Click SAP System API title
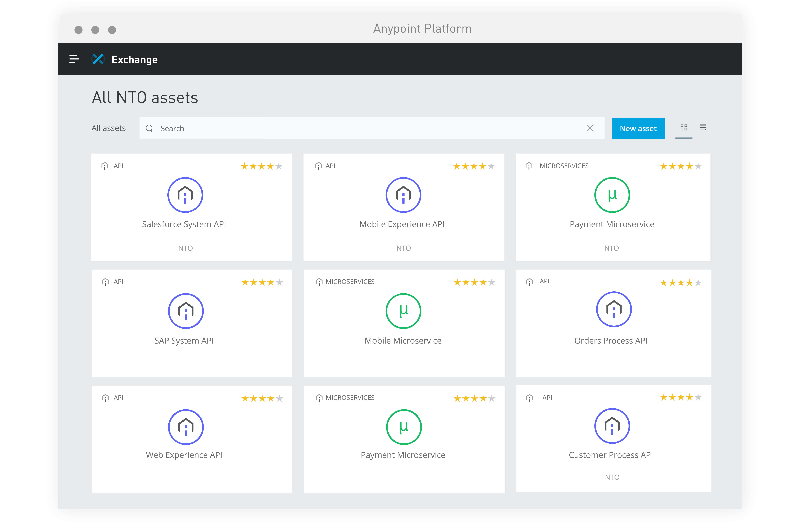 pyautogui.click(x=184, y=341)
